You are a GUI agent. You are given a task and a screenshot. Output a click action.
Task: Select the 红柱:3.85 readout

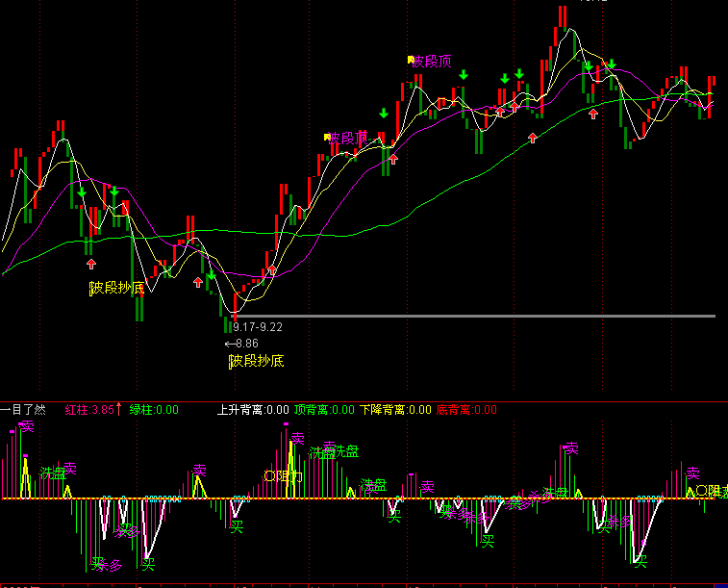pos(89,410)
